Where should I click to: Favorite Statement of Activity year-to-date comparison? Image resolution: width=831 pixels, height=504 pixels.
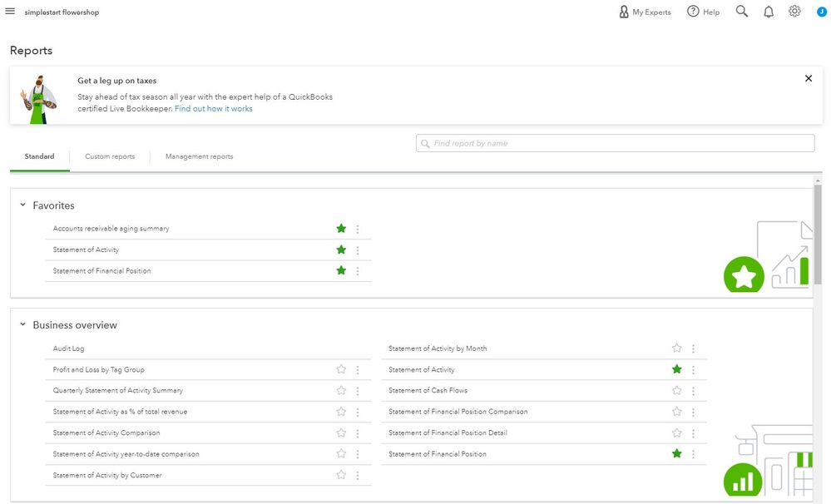coord(341,453)
